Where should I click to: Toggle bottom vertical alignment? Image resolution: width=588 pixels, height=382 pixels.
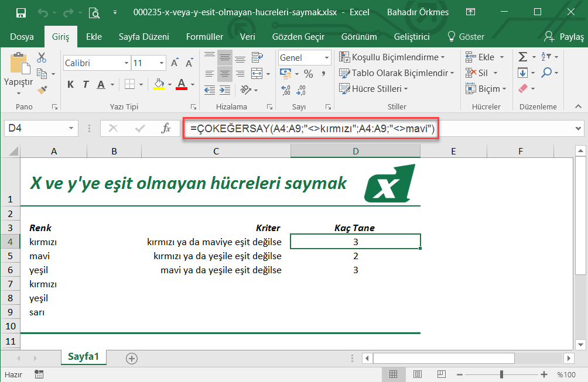240,58
